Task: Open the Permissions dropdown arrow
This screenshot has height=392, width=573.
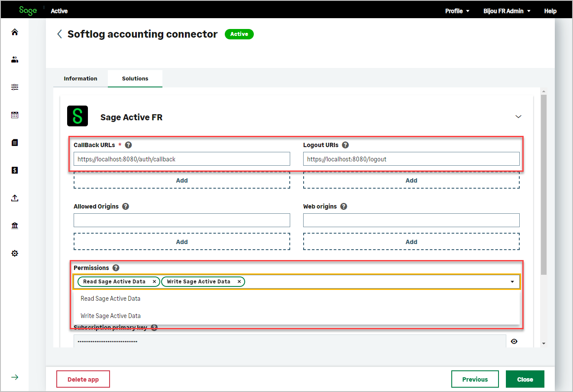Action: 512,282
